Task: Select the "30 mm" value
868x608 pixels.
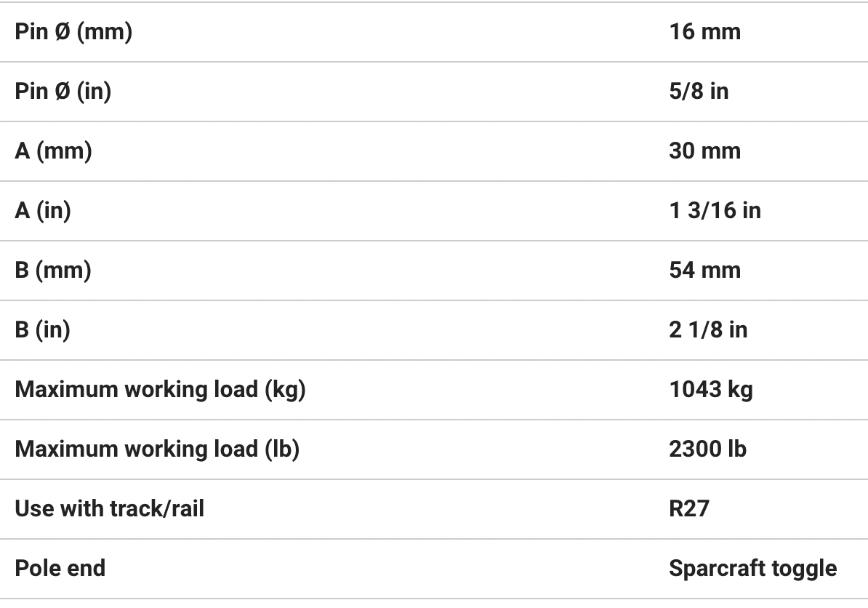Action: click(704, 151)
